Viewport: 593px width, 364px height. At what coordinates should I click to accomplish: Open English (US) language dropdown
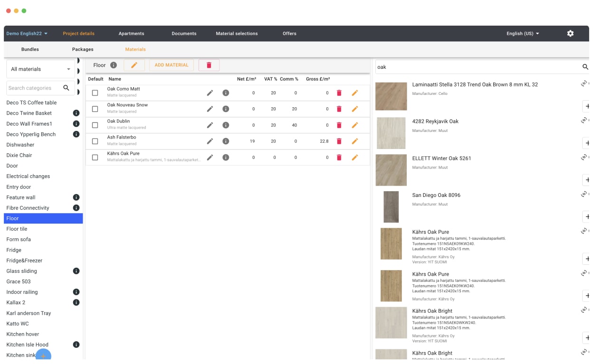523,34
